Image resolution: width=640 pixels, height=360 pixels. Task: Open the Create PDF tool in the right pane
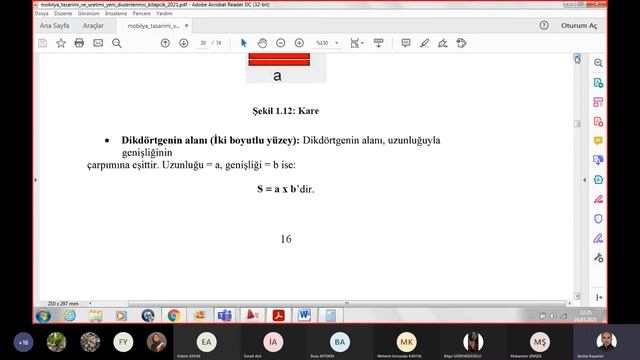tap(598, 122)
